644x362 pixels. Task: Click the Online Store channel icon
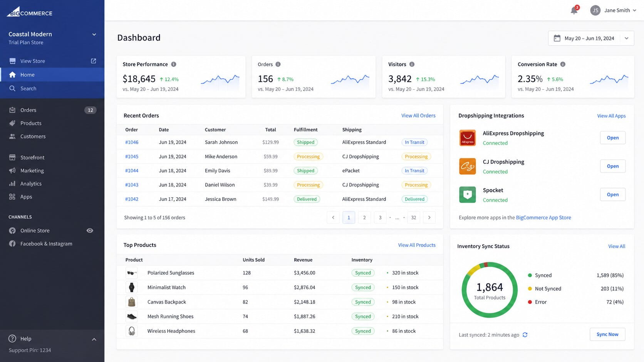[x=12, y=230]
